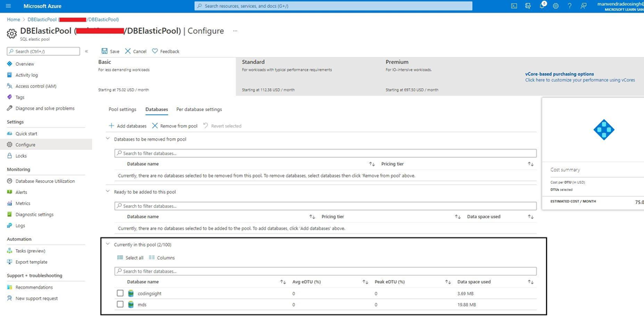This screenshot has height=317, width=644.
Task: Open the Directories and subscriptions filter
Action: 527,6
